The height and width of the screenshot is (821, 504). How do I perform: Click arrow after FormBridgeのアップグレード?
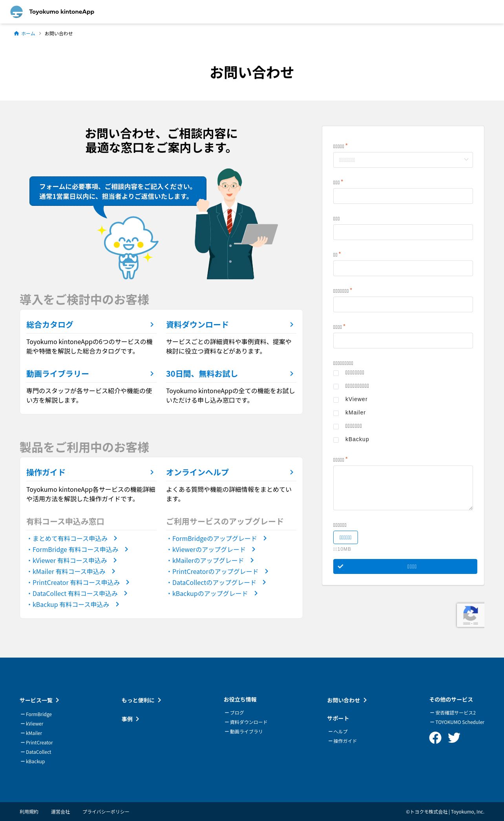click(x=265, y=538)
